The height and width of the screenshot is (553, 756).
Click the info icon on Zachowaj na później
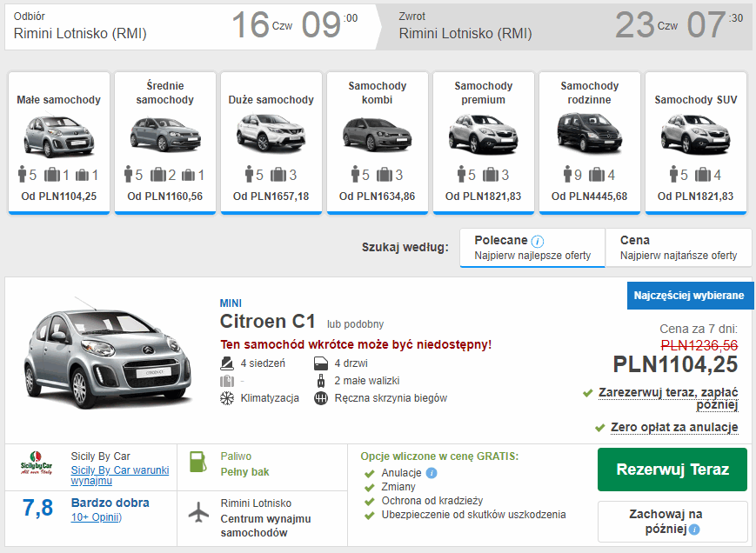(694, 529)
